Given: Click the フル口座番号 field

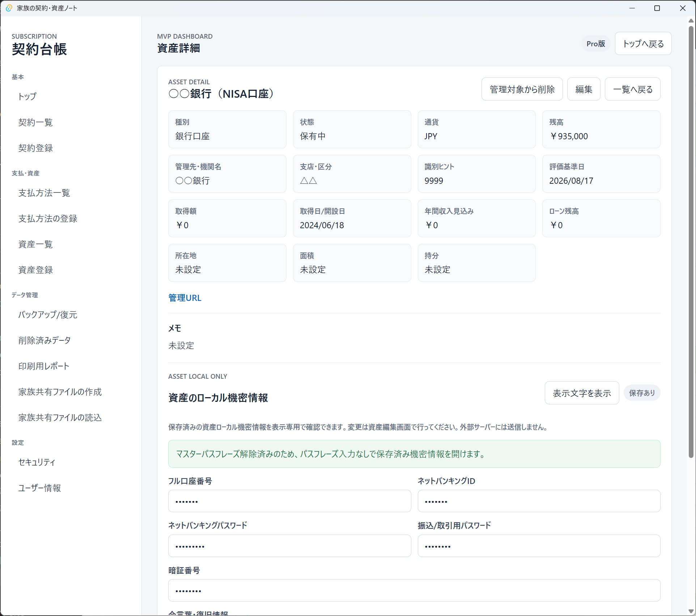Looking at the screenshot, I should click(289, 501).
